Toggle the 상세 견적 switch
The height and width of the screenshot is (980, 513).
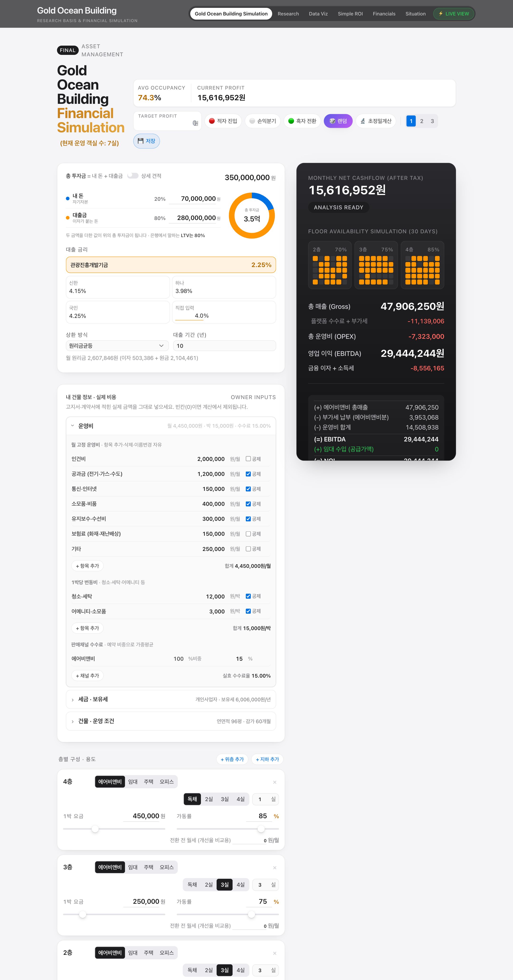133,176
